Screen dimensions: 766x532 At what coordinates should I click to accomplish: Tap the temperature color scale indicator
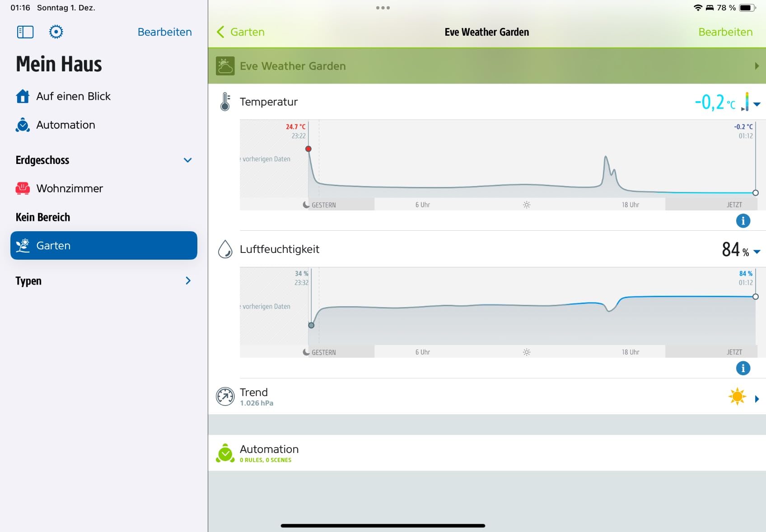coord(745,102)
